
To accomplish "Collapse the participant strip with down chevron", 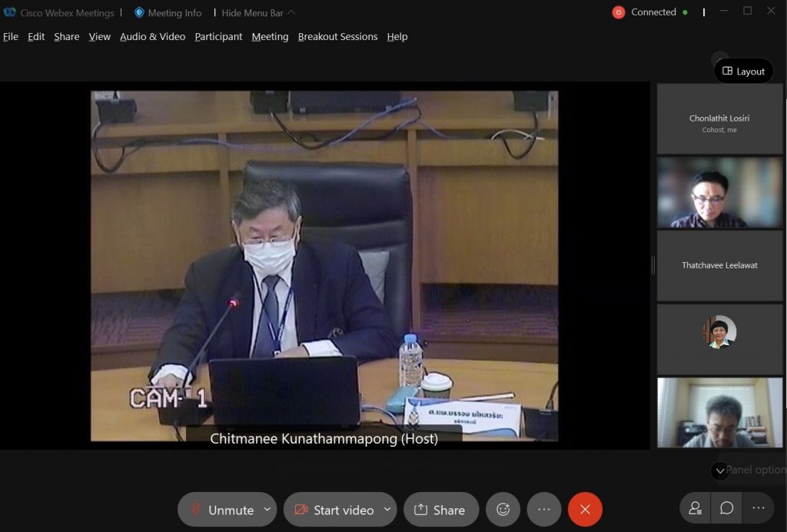I will tap(719, 470).
